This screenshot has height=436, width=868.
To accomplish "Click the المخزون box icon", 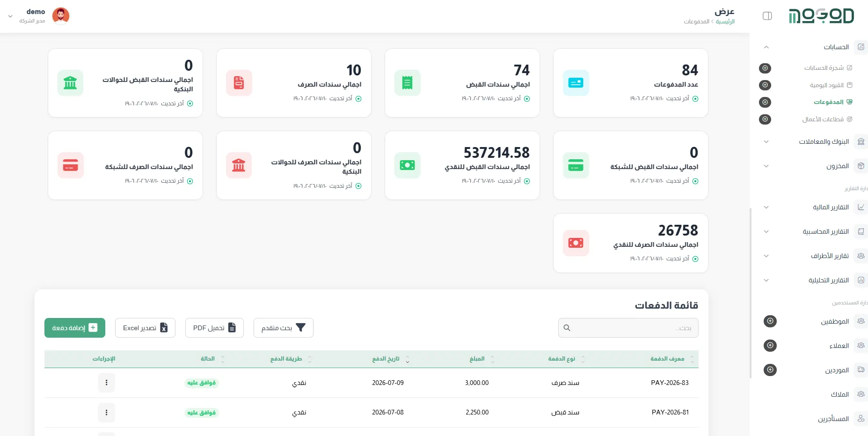I will point(861,166).
